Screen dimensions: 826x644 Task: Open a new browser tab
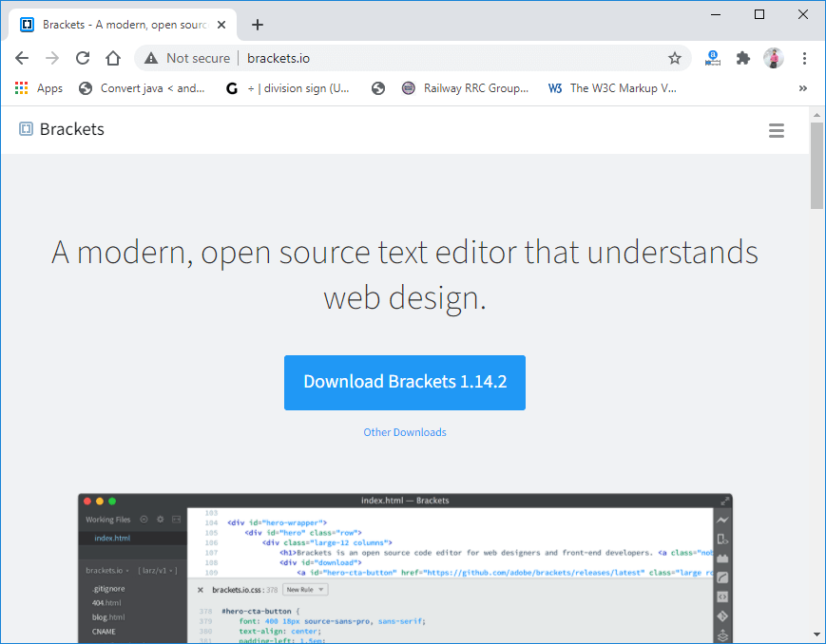click(257, 25)
